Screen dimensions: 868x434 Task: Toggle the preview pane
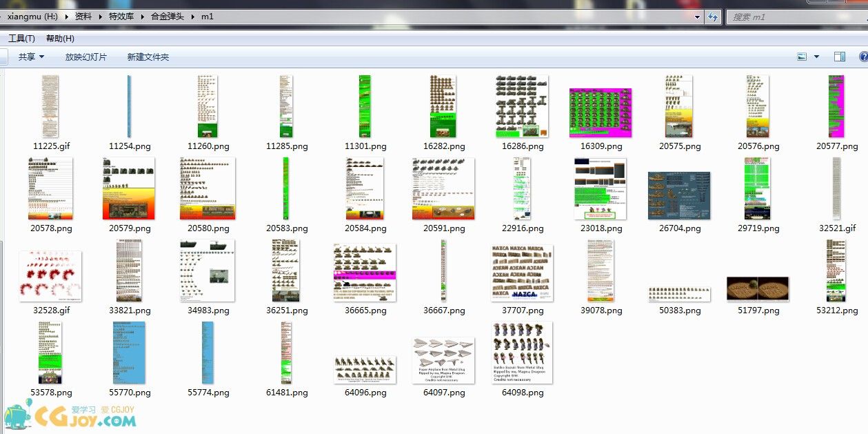[x=839, y=57]
